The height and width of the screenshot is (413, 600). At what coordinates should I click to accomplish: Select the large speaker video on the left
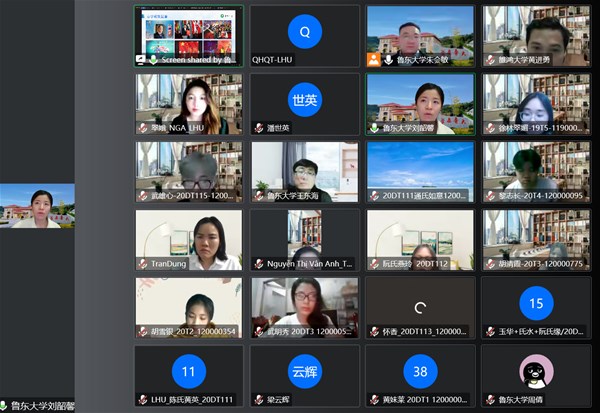point(37,207)
